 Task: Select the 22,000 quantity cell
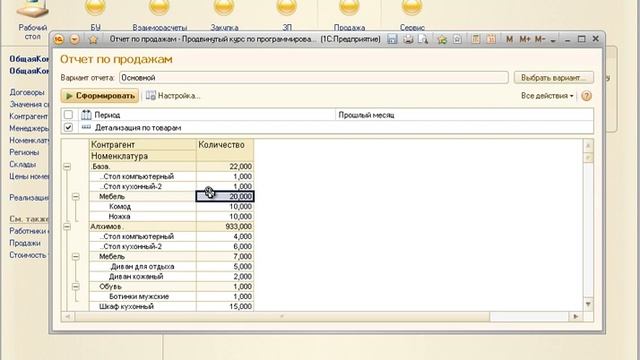coord(225,167)
